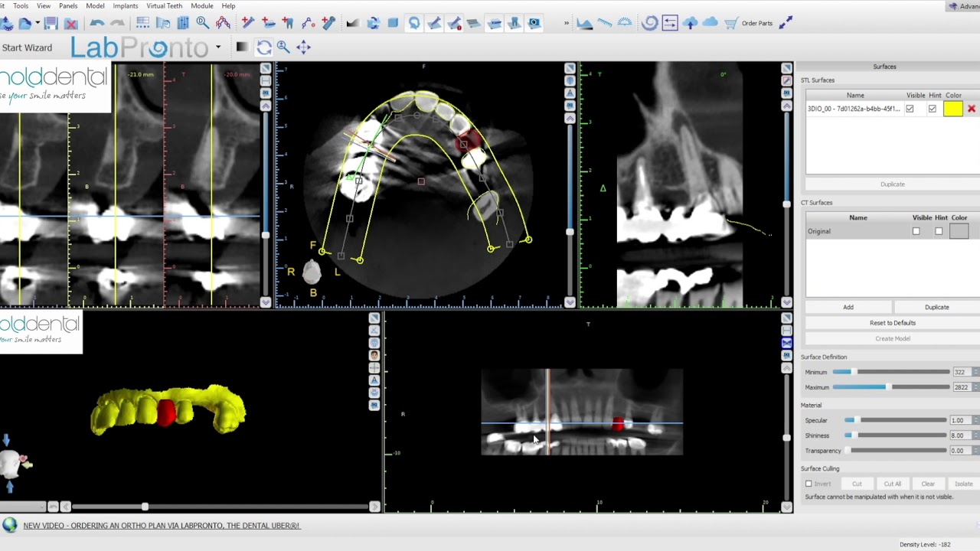Open the Panels menu
The width and height of the screenshot is (980, 551).
pyautogui.click(x=68, y=5)
